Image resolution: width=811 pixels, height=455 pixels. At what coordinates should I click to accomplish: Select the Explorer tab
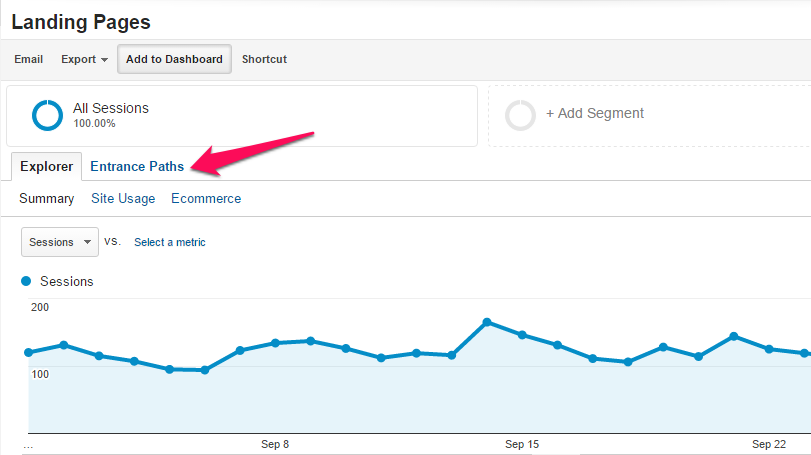click(46, 167)
